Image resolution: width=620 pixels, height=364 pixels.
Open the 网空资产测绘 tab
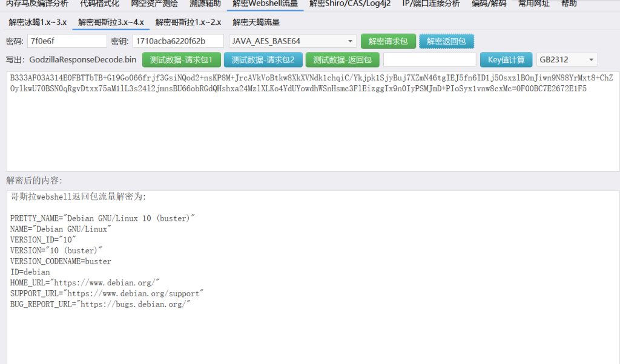[154, 4]
